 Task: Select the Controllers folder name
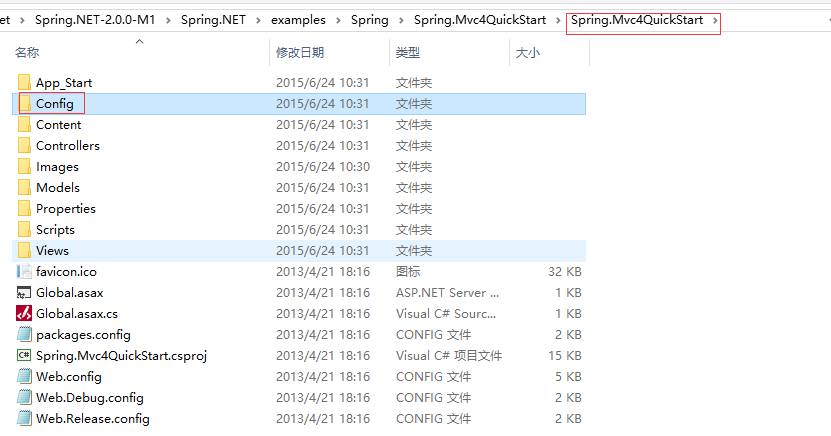pyautogui.click(x=68, y=146)
